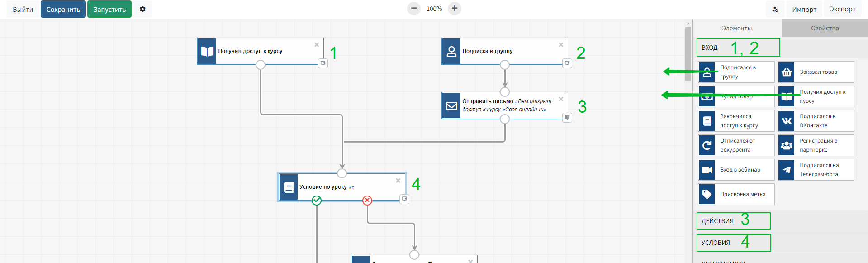Click red failure connector on condition block
Image resolution: width=868 pixels, height=263 pixels.
pyautogui.click(x=367, y=200)
